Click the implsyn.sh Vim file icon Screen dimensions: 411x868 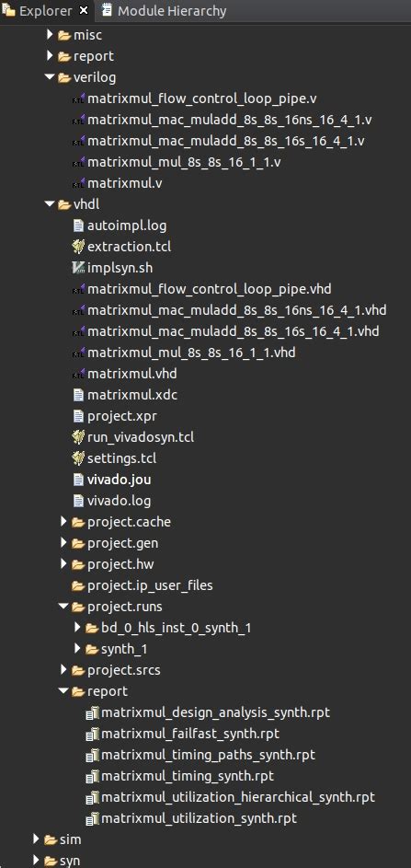(78, 267)
